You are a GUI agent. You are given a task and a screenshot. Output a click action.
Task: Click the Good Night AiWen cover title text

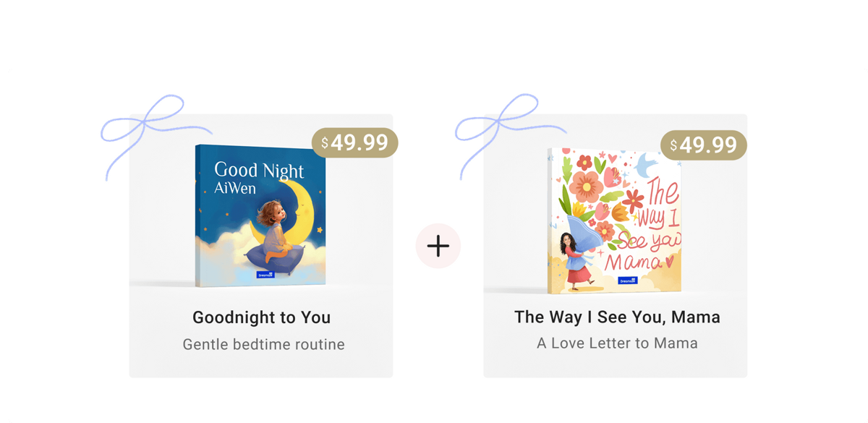(x=259, y=178)
